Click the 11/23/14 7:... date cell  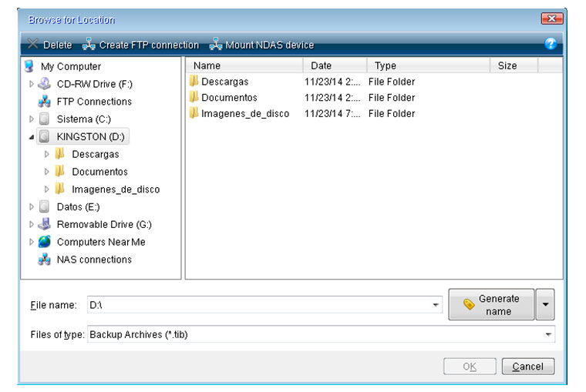click(332, 113)
